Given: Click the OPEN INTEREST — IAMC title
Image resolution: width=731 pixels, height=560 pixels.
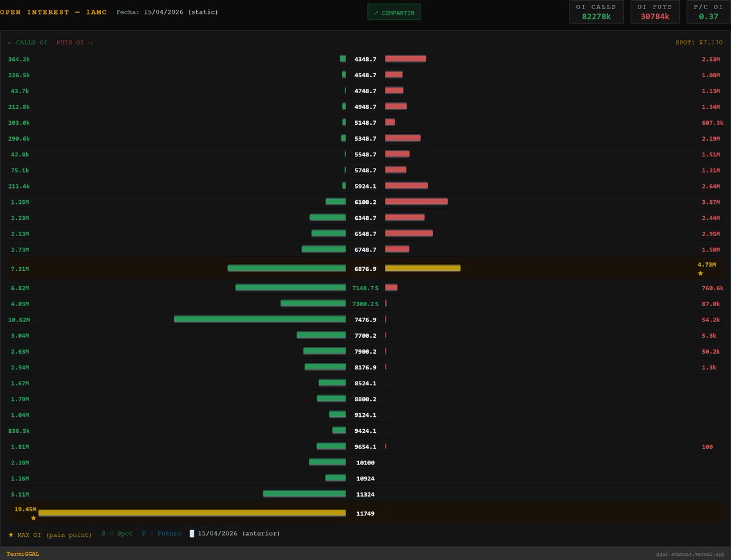Looking at the screenshot, I should [x=54, y=12].
